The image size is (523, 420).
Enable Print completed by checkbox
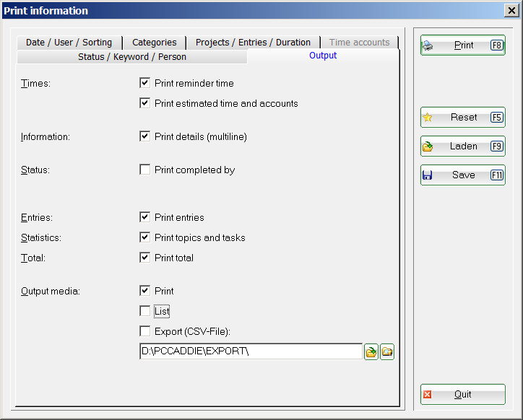click(x=144, y=170)
